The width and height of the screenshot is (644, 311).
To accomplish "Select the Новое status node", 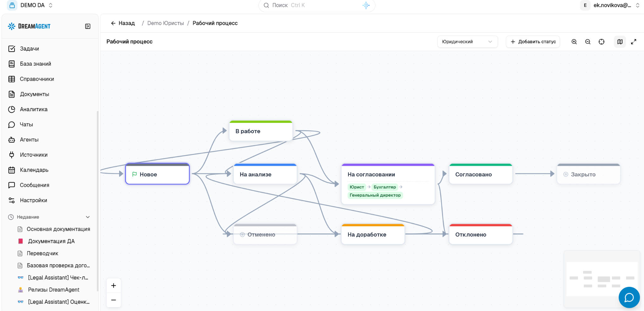I will [157, 174].
